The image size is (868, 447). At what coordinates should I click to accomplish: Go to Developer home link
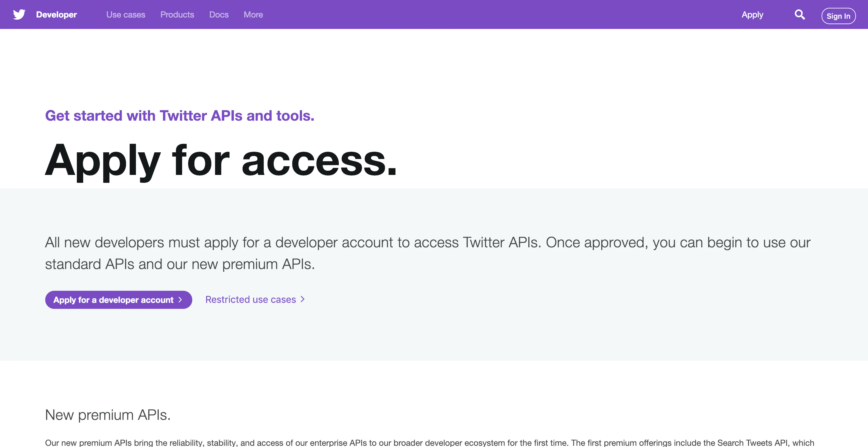(x=56, y=14)
